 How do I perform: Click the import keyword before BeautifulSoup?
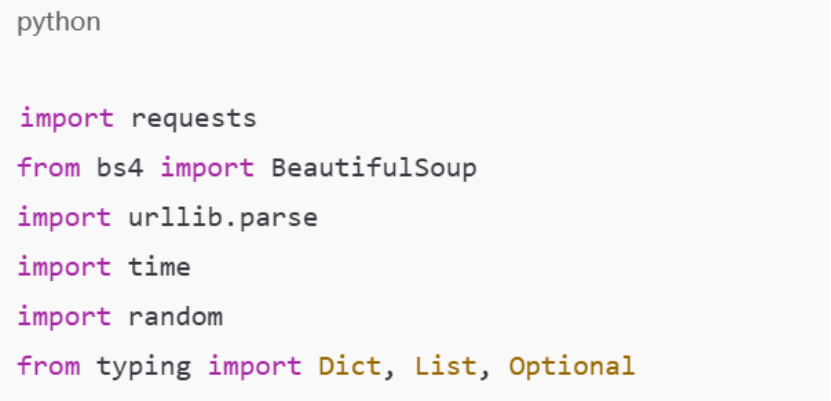pyautogui.click(x=206, y=167)
